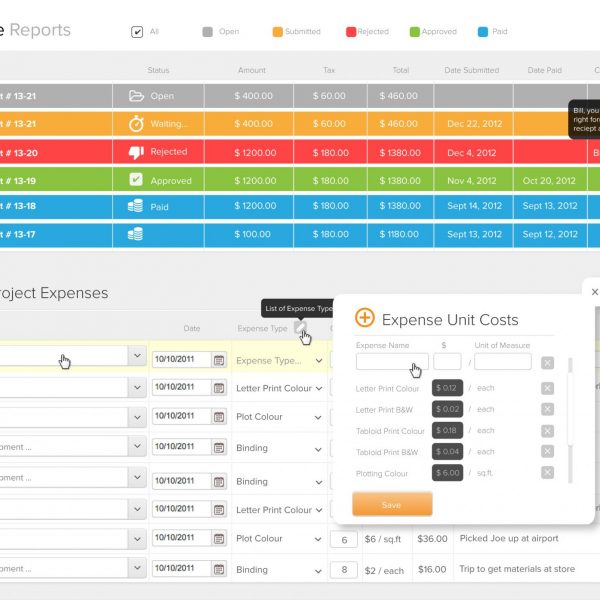Click the Amount column header
This screenshot has width=600, height=600.
252,70
